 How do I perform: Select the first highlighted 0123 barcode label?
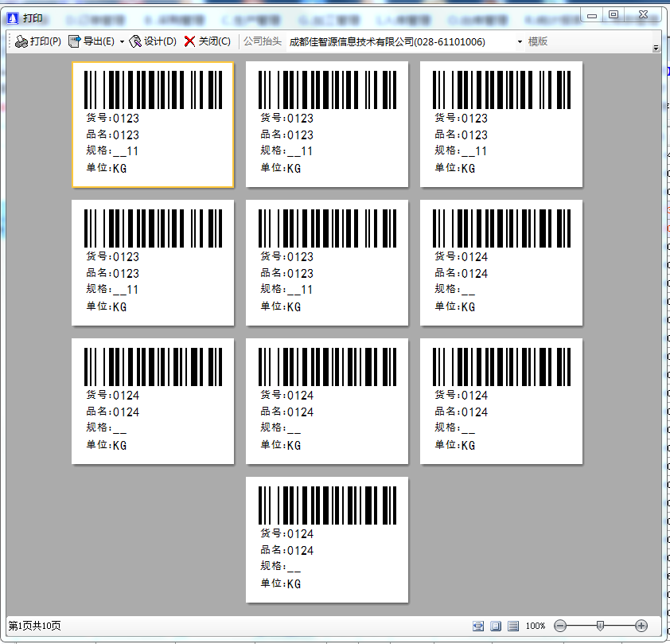click(153, 125)
